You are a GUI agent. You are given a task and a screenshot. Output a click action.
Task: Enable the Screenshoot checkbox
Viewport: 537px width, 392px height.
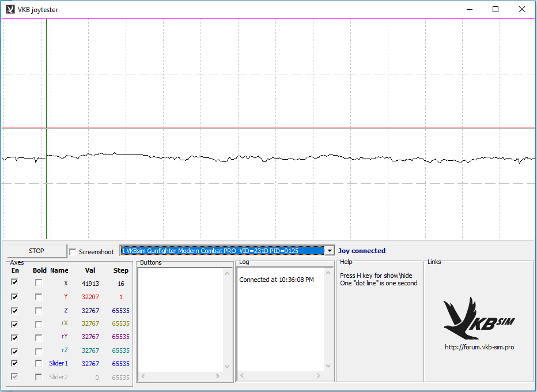pos(73,252)
